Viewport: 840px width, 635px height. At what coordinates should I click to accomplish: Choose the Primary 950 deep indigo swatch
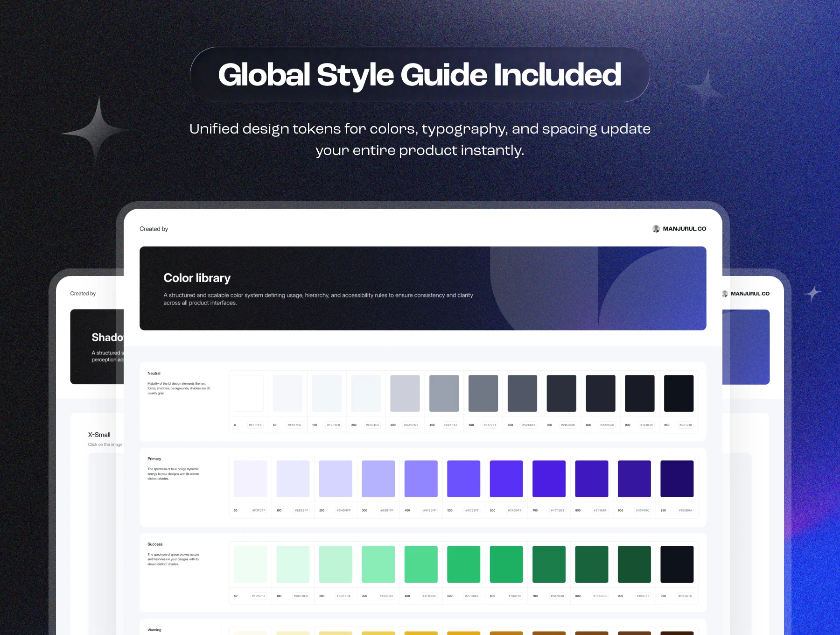(677, 479)
